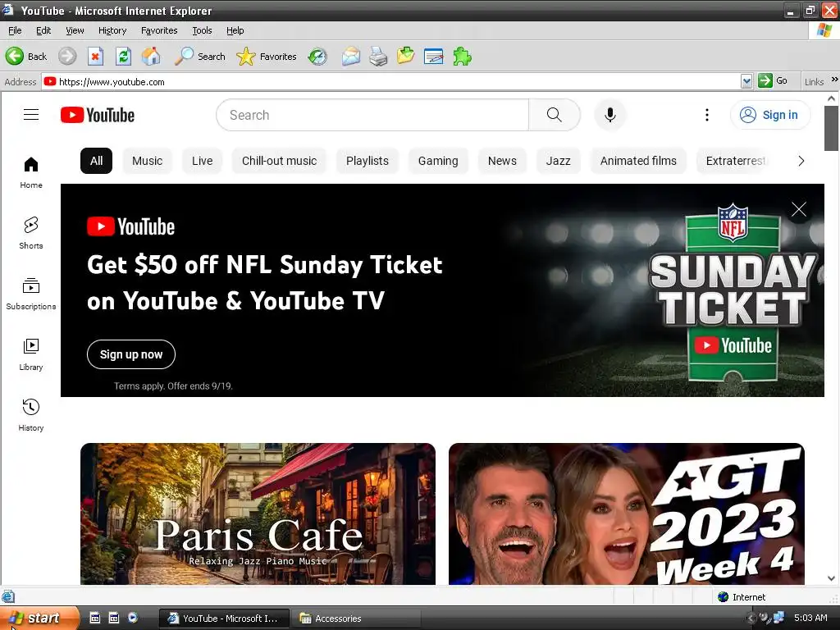Click Sign up now on the banner
Screen dimensions: 840x630
tap(131, 354)
